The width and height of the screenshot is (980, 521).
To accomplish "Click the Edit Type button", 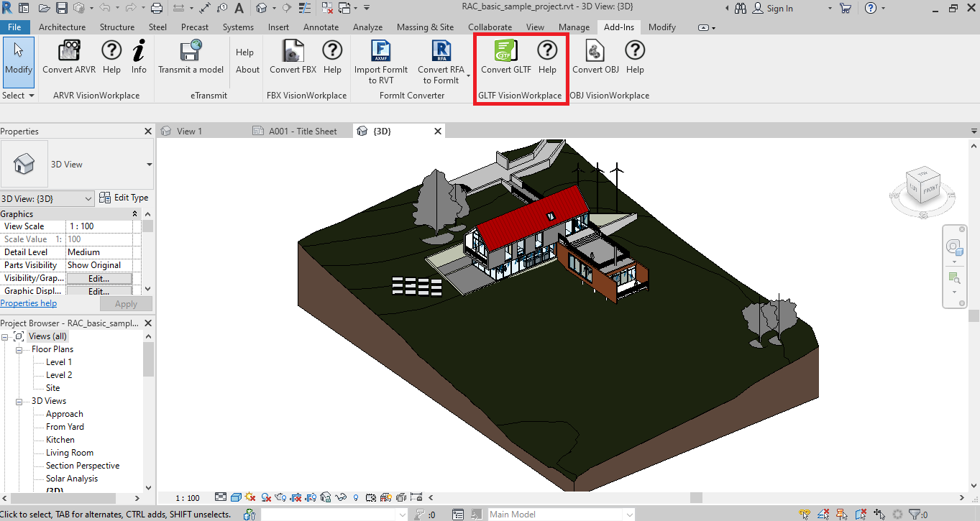I will (x=124, y=198).
